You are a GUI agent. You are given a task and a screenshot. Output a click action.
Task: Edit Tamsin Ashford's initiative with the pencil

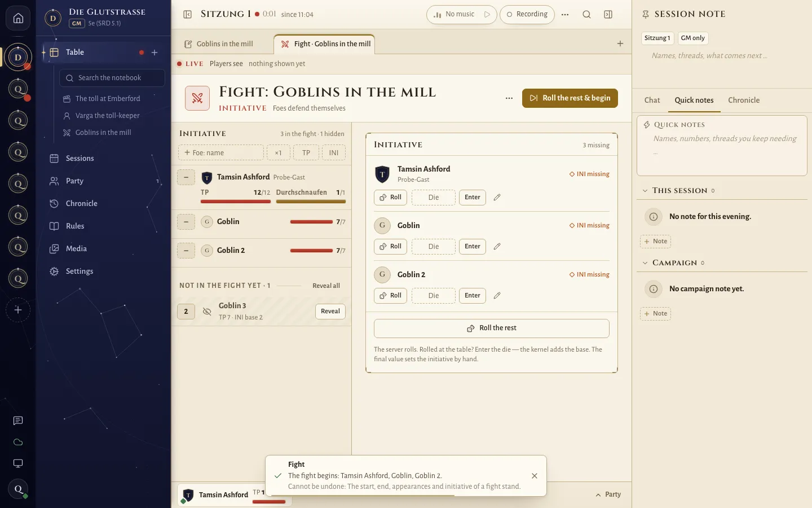point(497,198)
